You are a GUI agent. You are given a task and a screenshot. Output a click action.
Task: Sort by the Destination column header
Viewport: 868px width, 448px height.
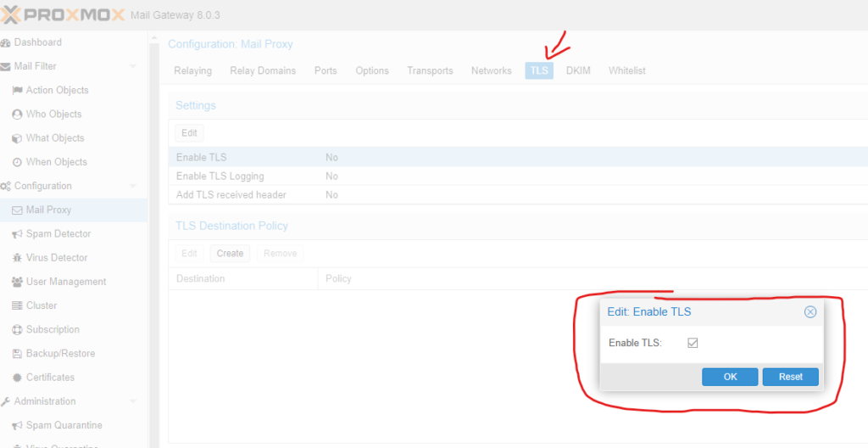[x=243, y=278]
